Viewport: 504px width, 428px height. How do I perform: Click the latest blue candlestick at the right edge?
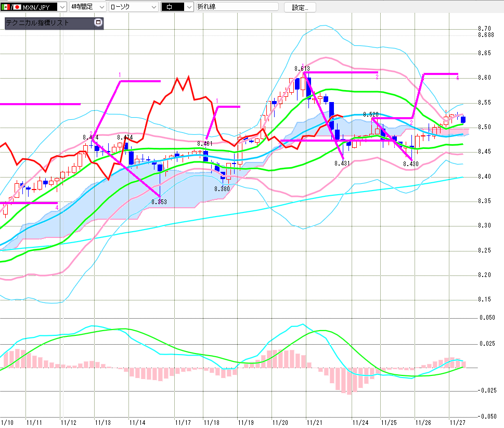tap(463, 120)
